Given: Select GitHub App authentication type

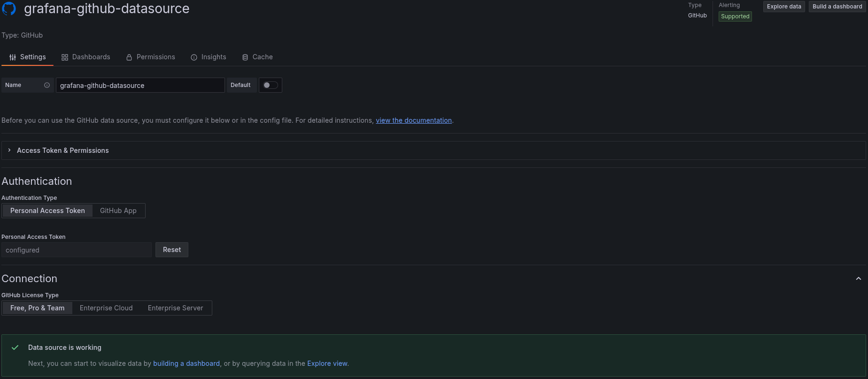Looking at the screenshot, I should coord(118,211).
